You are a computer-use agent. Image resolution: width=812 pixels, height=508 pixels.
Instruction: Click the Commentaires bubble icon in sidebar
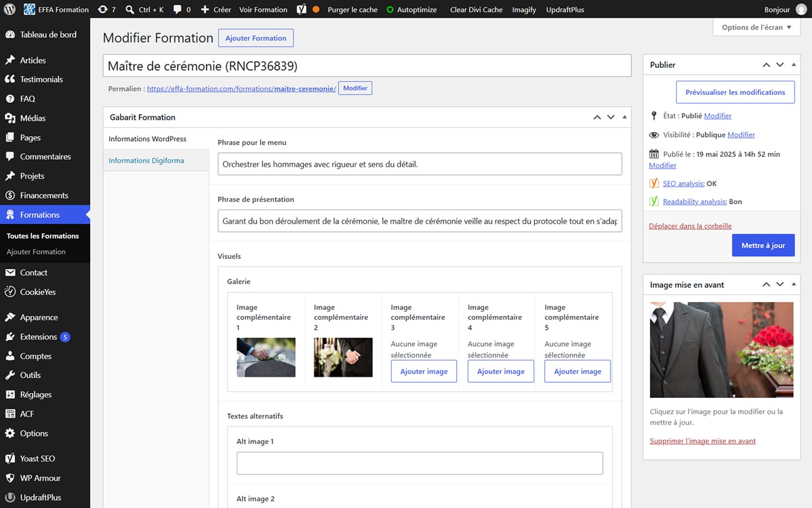pyautogui.click(x=10, y=156)
